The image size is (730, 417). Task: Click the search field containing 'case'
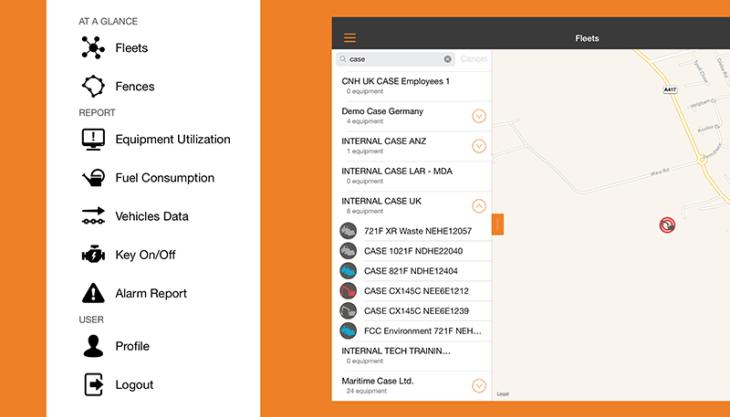395,59
